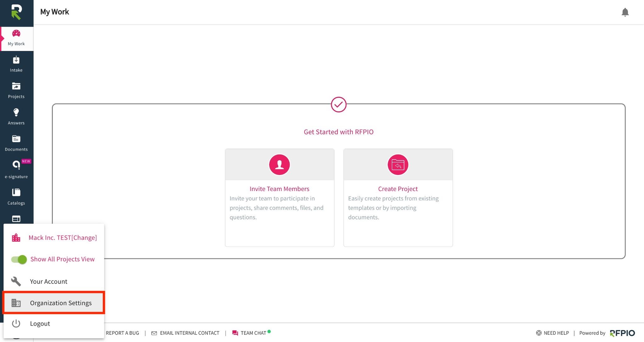
Task: Click the NEED HELP lifebuoy icon
Action: pyautogui.click(x=539, y=333)
